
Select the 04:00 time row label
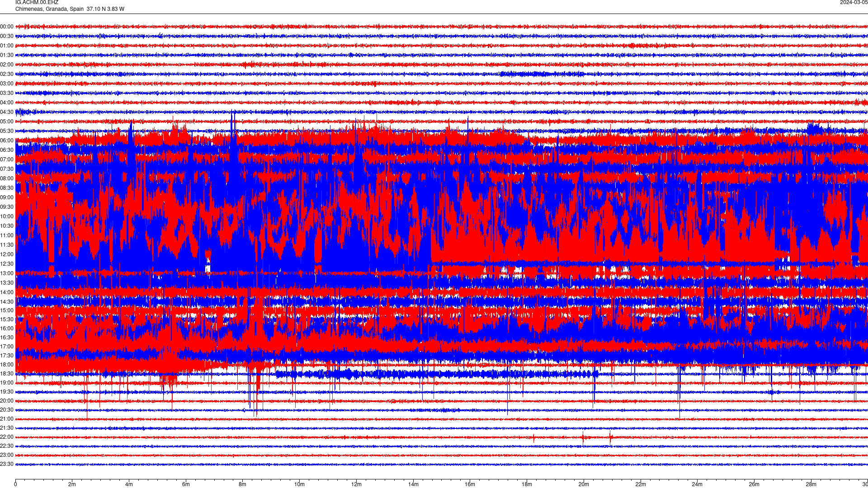point(7,103)
